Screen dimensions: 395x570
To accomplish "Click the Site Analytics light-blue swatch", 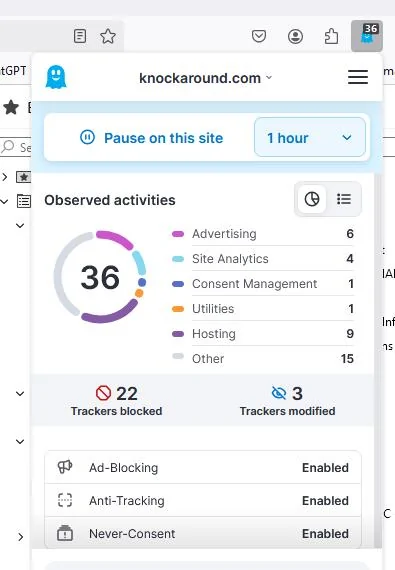I will [x=178, y=259].
